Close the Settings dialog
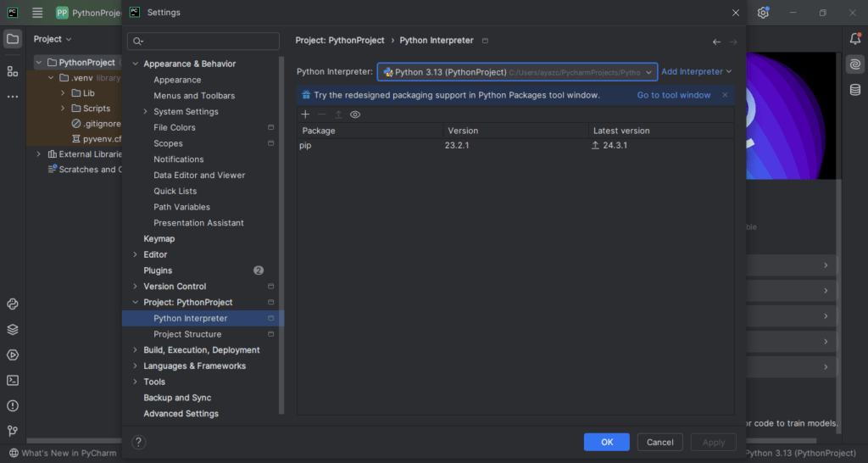 [736, 13]
